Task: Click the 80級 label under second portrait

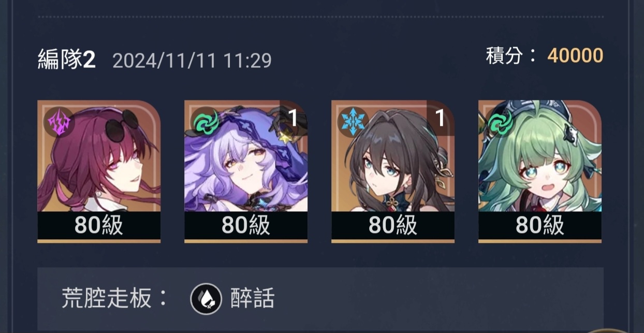Action: click(246, 225)
